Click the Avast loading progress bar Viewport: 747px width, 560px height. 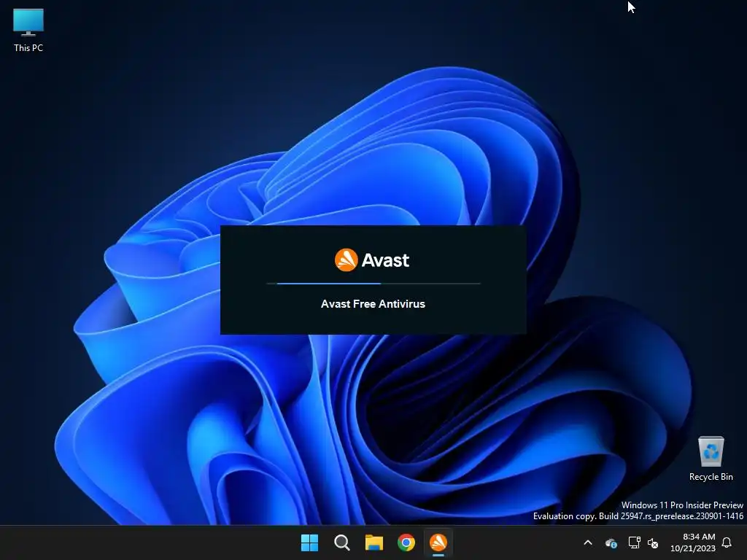point(373,284)
